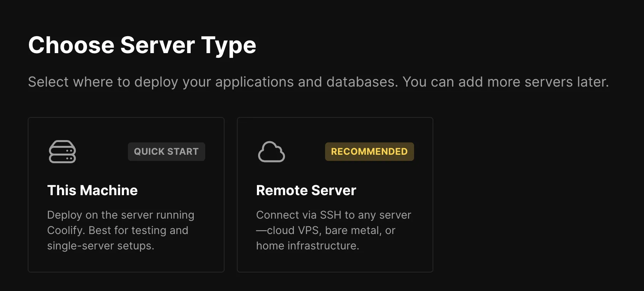This screenshot has width=644, height=291.
Task: Click the 'Select where to deploy' subtitle text
Action: pos(319,82)
